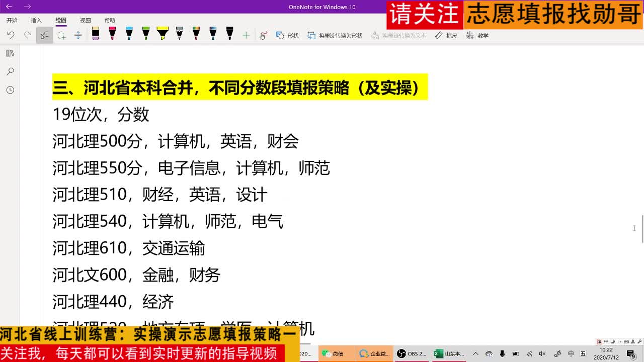644x362 pixels.
Task: Click the pen workspace tray icon
Action: [557, 353]
